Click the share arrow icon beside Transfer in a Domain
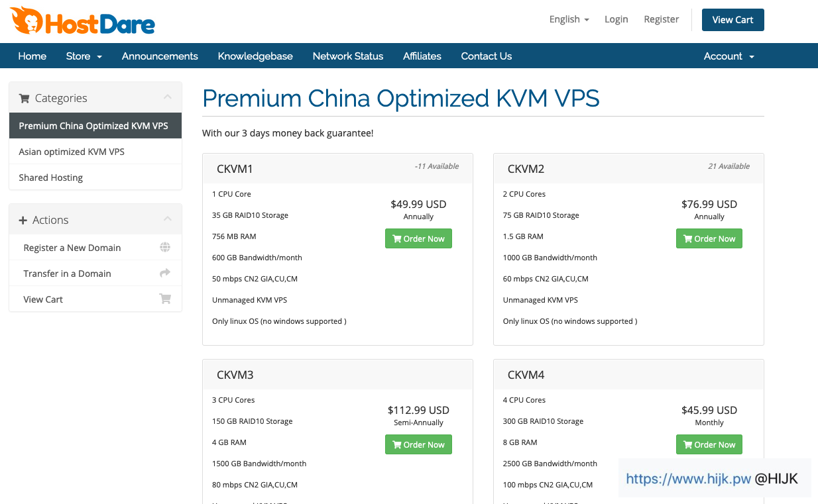 click(165, 273)
